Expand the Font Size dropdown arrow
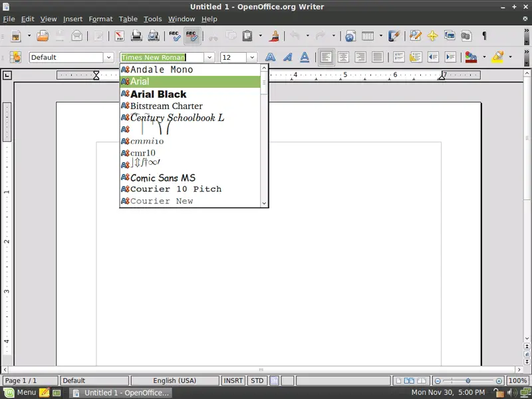The width and height of the screenshot is (532, 399). coord(252,57)
